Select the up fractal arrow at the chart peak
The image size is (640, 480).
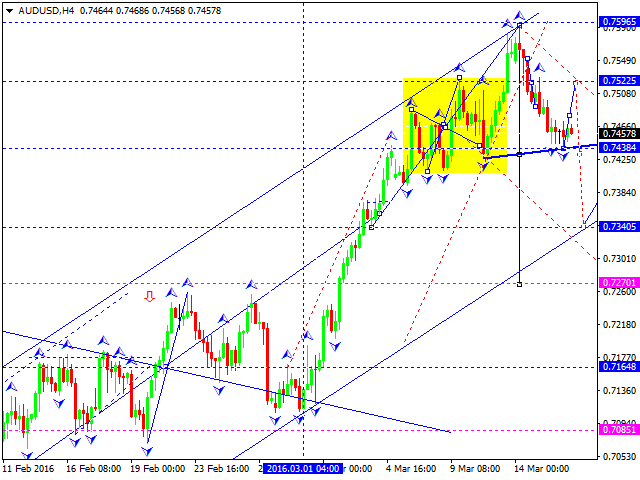(520, 16)
